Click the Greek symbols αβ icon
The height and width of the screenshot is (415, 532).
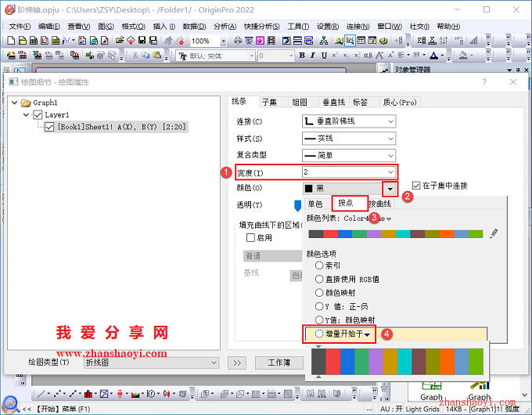click(368, 56)
